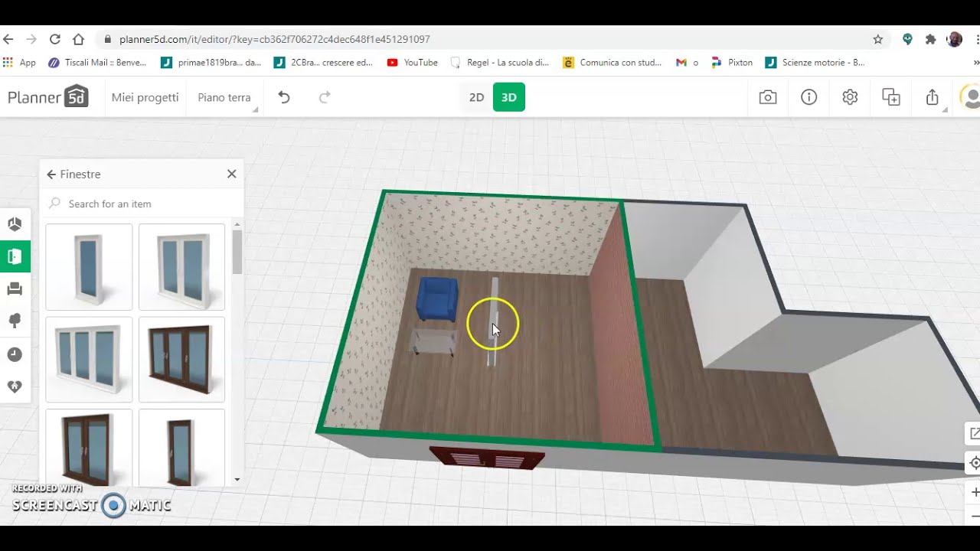The height and width of the screenshot is (551, 980).
Task: Go to browser home page
Action: pyautogui.click(x=78, y=39)
